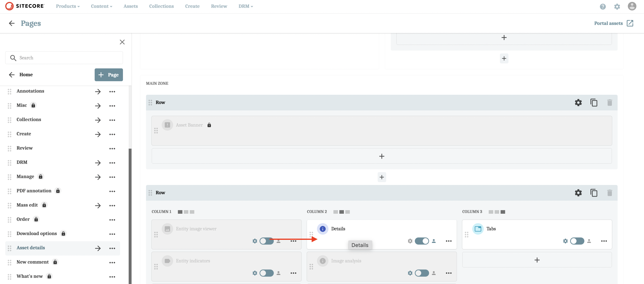Click the delete icon for second Row
The width and height of the screenshot is (644, 284).
tap(610, 193)
